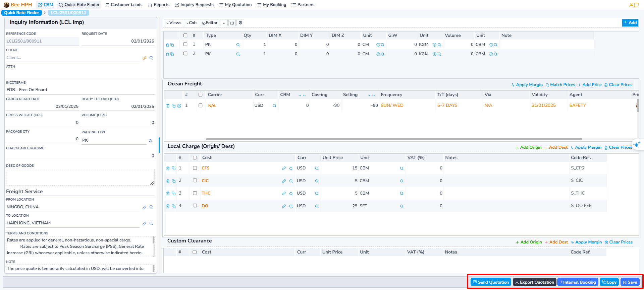
Task: Open the book icon in grid toolbar
Action: point(232,23)
